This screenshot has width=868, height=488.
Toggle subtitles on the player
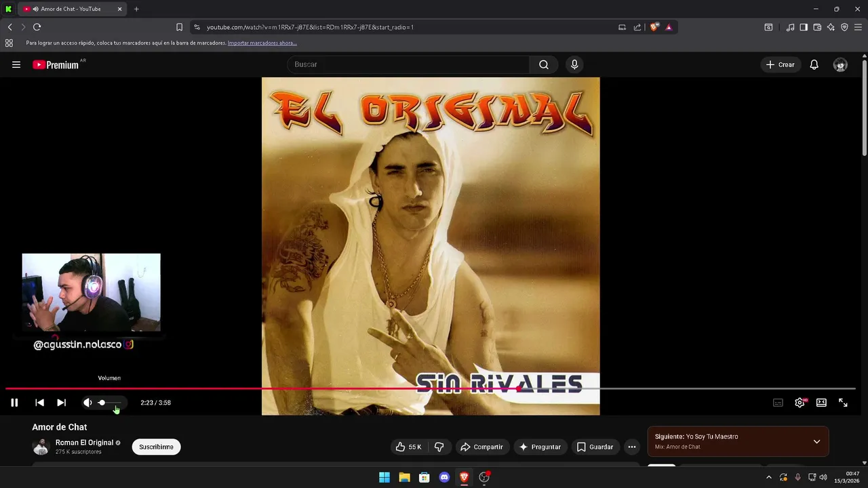pyautogui.click(x=778, y=403)
